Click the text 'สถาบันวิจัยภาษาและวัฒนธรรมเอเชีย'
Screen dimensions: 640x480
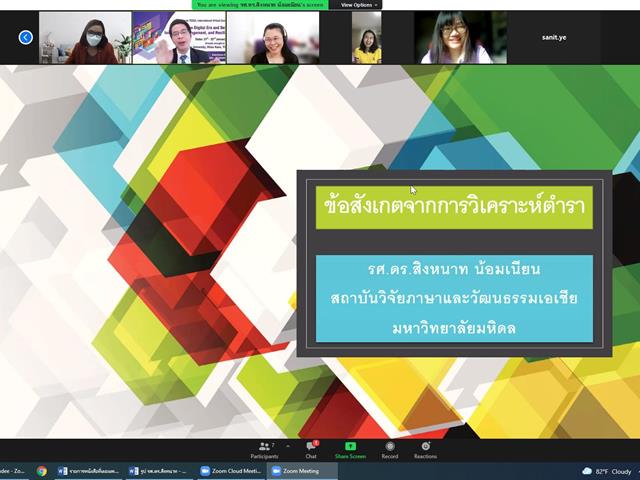tap(454, 298)
